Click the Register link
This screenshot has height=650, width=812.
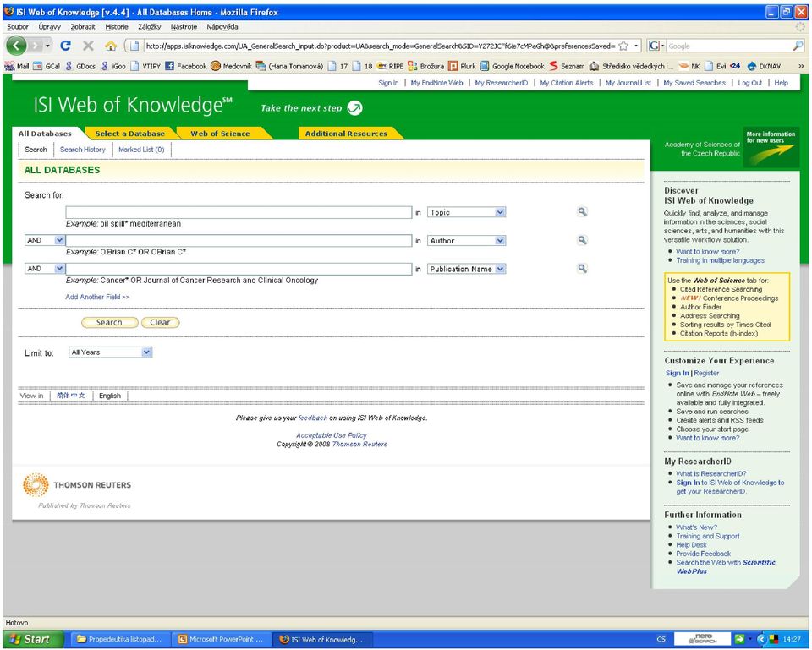tap(706, 373)
